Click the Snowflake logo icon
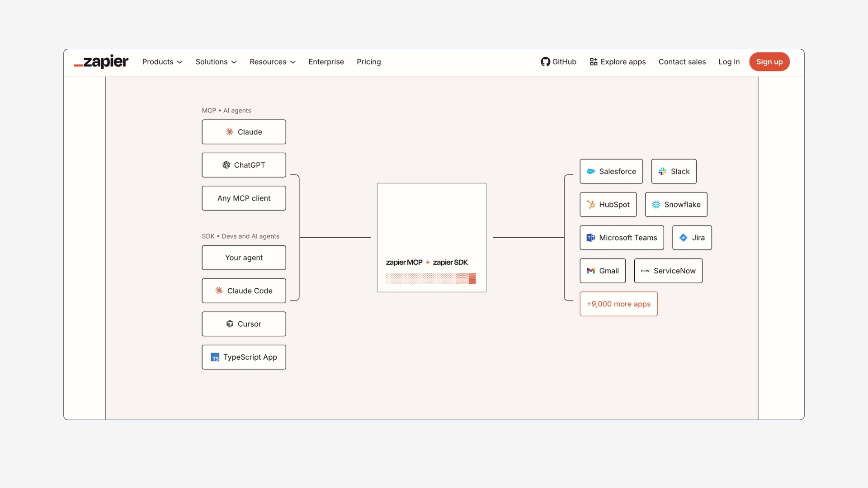868x488 pixels. 656,204
